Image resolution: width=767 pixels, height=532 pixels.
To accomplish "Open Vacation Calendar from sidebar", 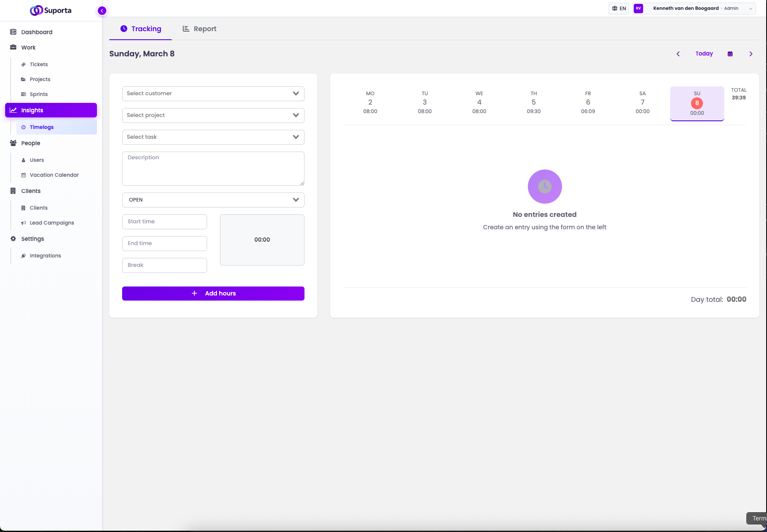I will point(54,175).
